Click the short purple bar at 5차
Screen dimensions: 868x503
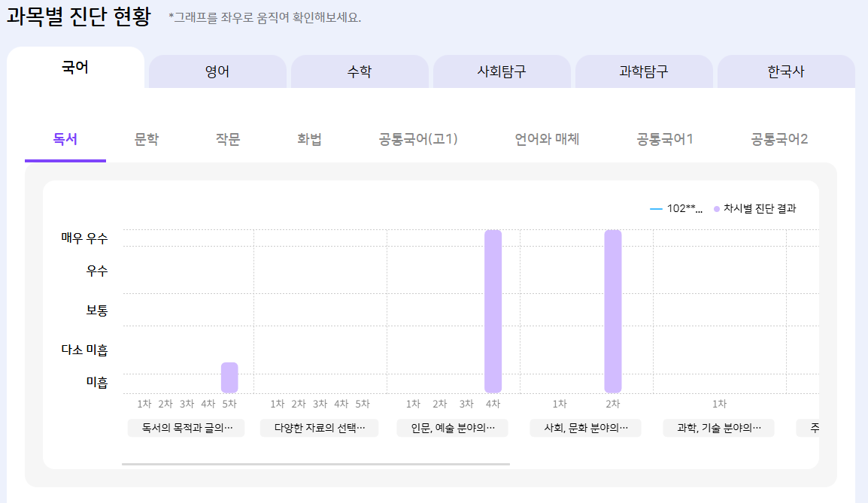(x=229, y=377)
